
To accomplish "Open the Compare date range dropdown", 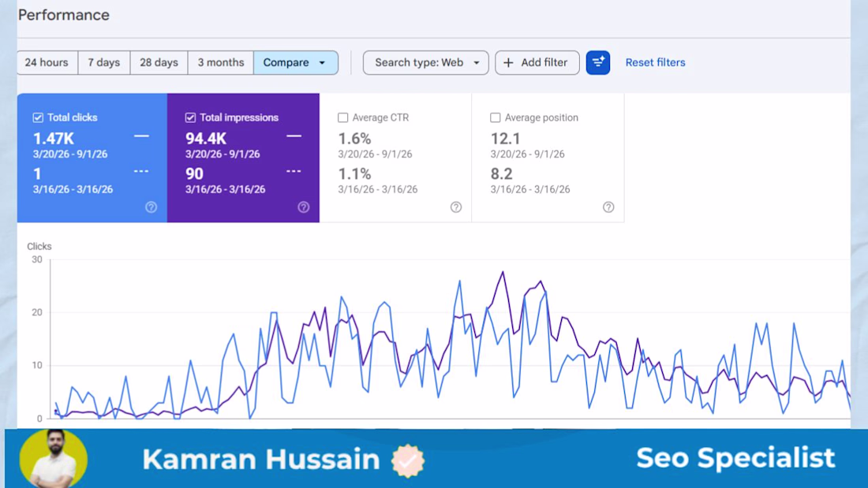I will click(296, 62).
